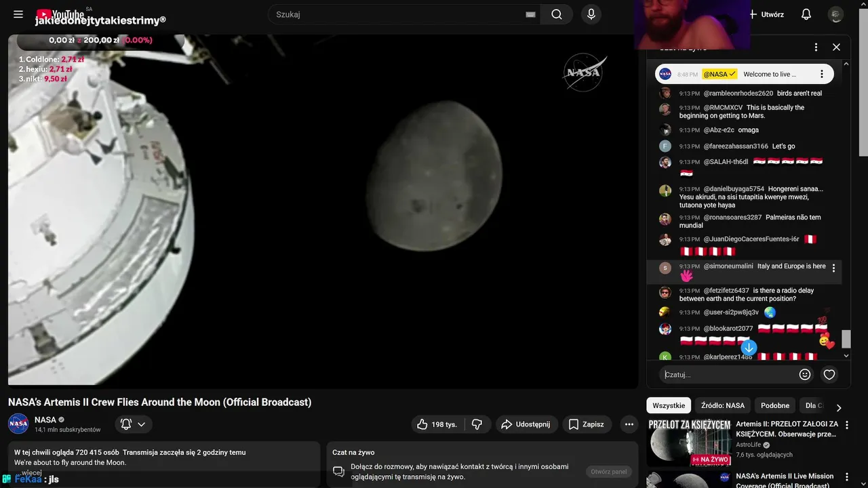The width and height of the screenshot is (868, 488).
Task: Start voice search with the microphone
Action: coord(591,14)
